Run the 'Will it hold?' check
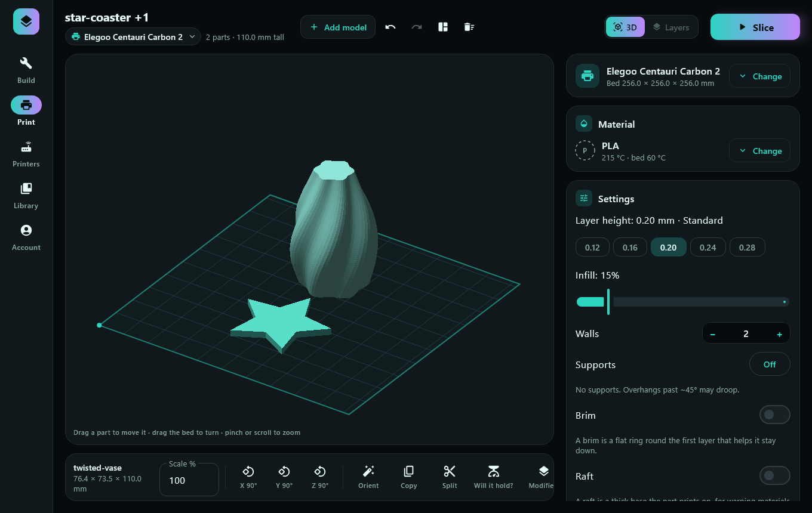This screenshot has width=812, height=513. click(494, 477)
